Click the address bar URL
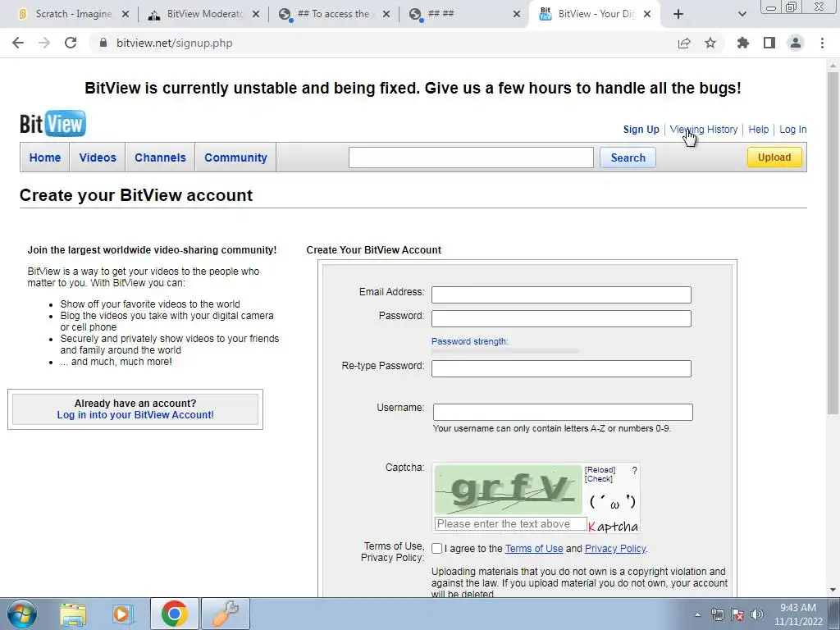840x630 pixels. [x=175, y=43]
